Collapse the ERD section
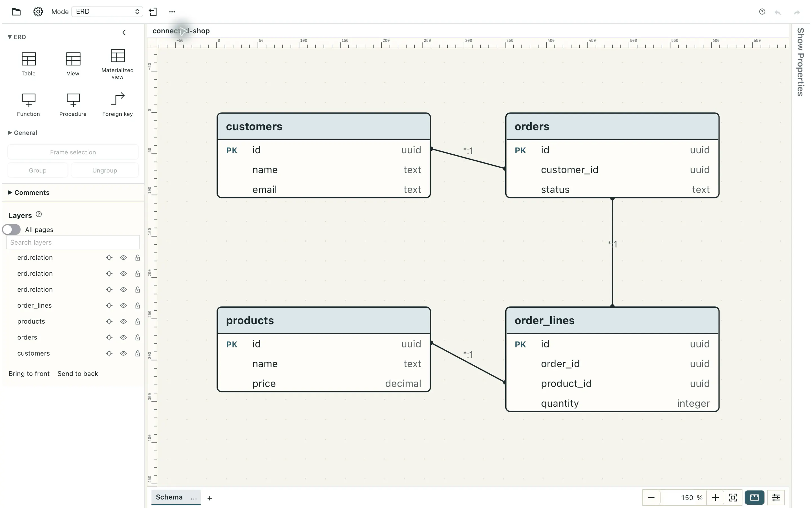This screenshot has width=812, height=508. point(17,37)
